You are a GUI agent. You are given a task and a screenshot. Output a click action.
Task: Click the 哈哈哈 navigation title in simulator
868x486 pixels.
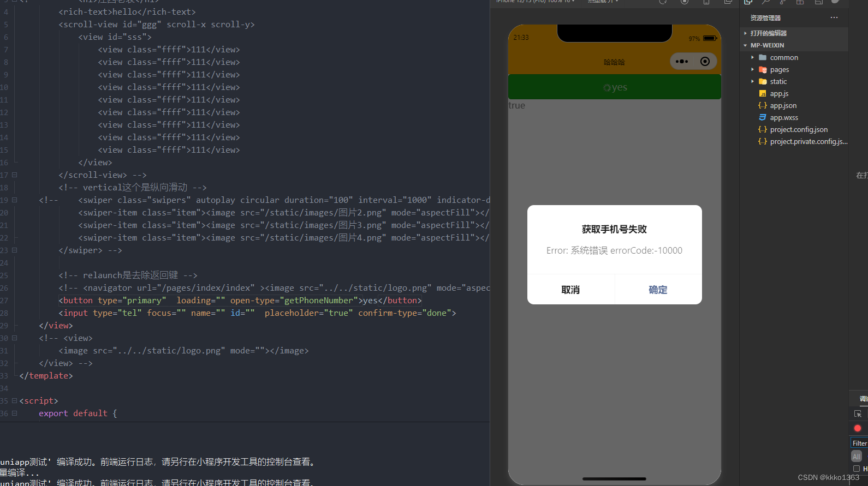tap(614, 62)
